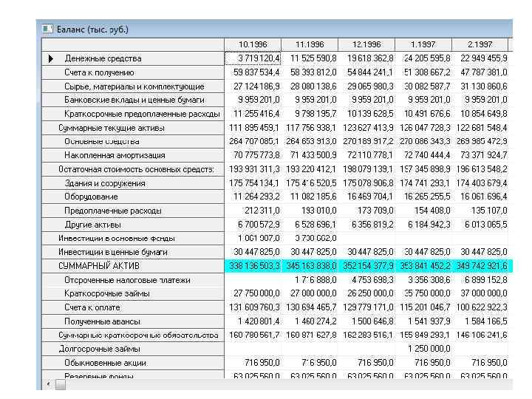The image size is (532, 399).
Task: Click the row indicator arrow beside Денежные средства
Action: (51, 58)
